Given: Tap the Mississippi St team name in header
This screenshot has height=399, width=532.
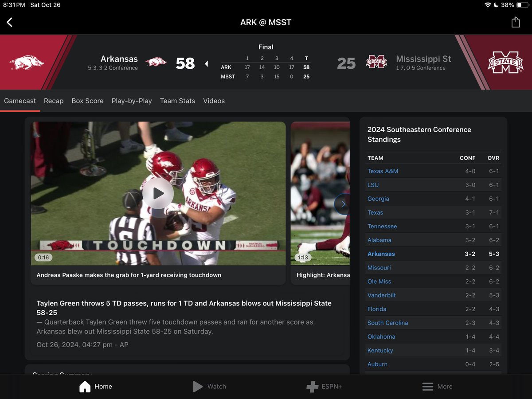Looking at the screenshot, I should click(x=423, y=59).
